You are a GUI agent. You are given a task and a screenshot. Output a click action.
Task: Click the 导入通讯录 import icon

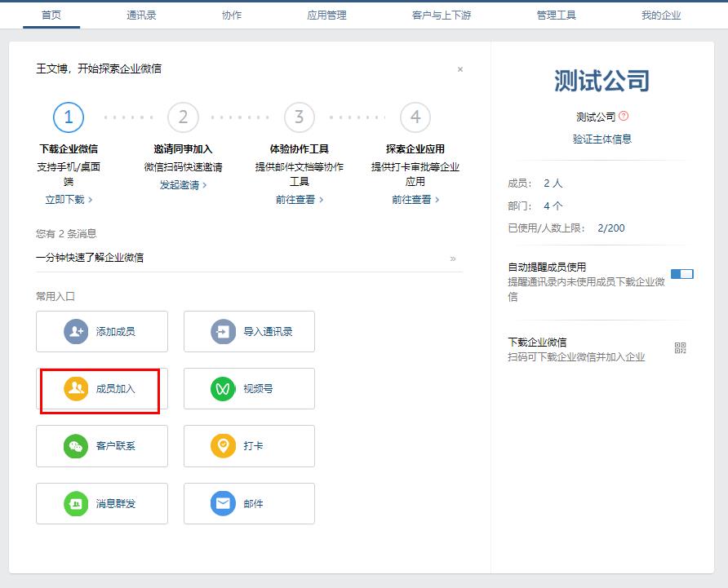coord(224,331)
